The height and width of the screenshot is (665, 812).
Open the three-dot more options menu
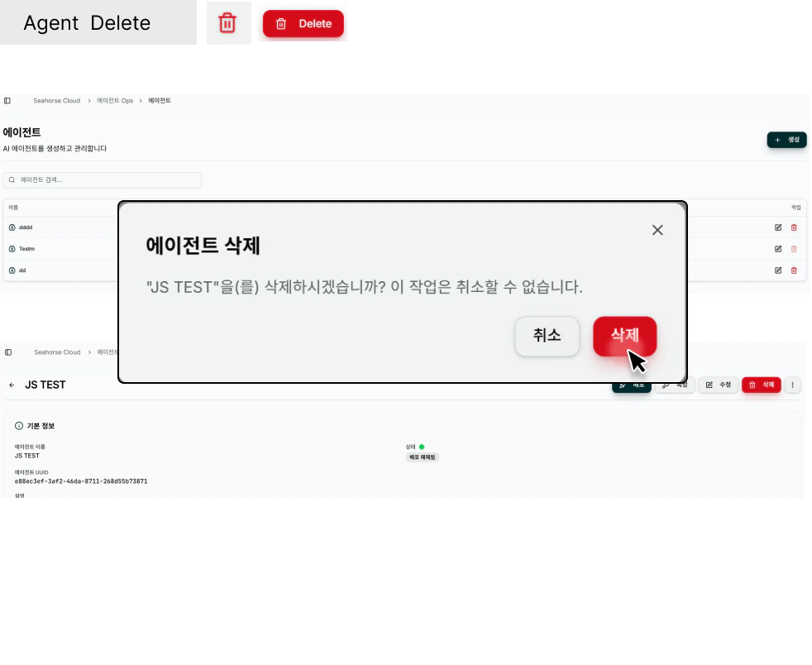click(792, 385)
